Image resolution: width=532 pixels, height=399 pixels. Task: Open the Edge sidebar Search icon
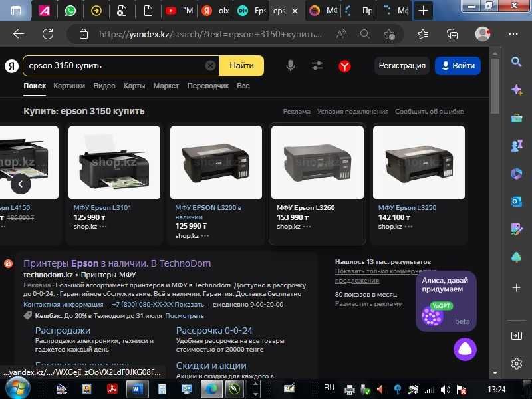pyautogui.click(x=517, y=61)
